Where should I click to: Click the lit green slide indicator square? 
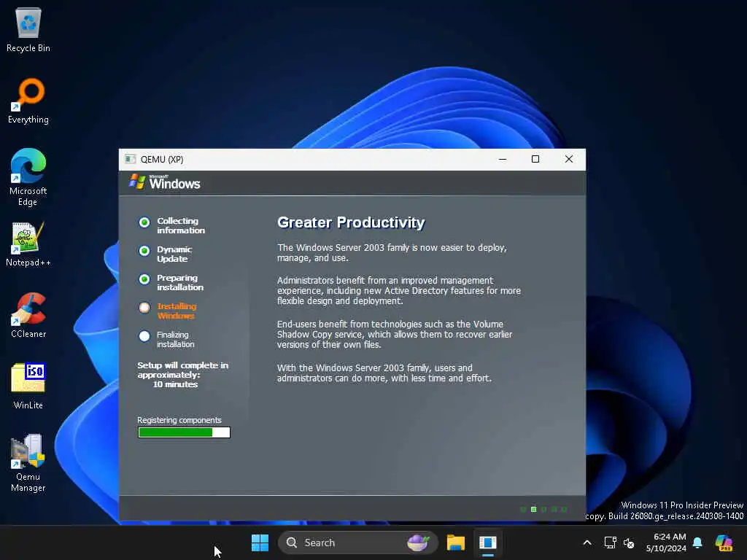[x=533, y=510]
